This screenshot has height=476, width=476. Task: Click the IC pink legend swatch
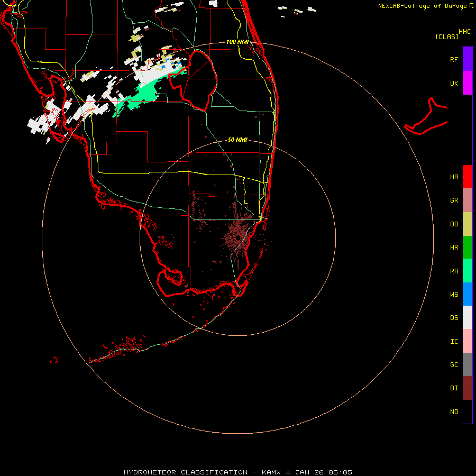tap(467, 341)
